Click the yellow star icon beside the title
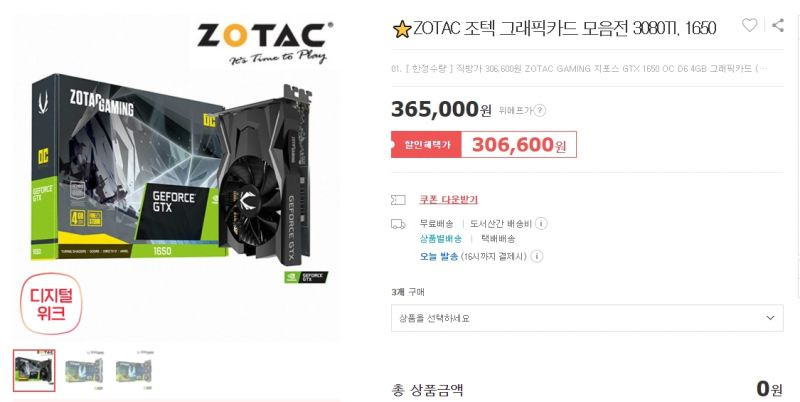 point(402,29)
